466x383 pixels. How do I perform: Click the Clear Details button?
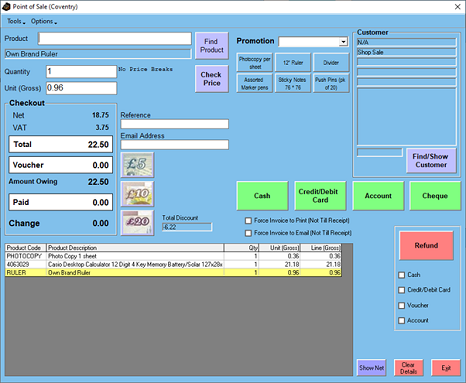[x=409, y=368]
